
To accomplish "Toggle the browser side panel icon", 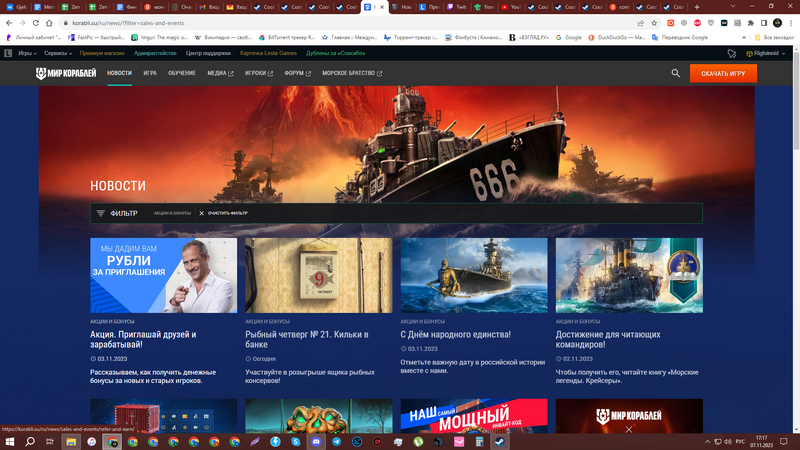I will point(764,23).
